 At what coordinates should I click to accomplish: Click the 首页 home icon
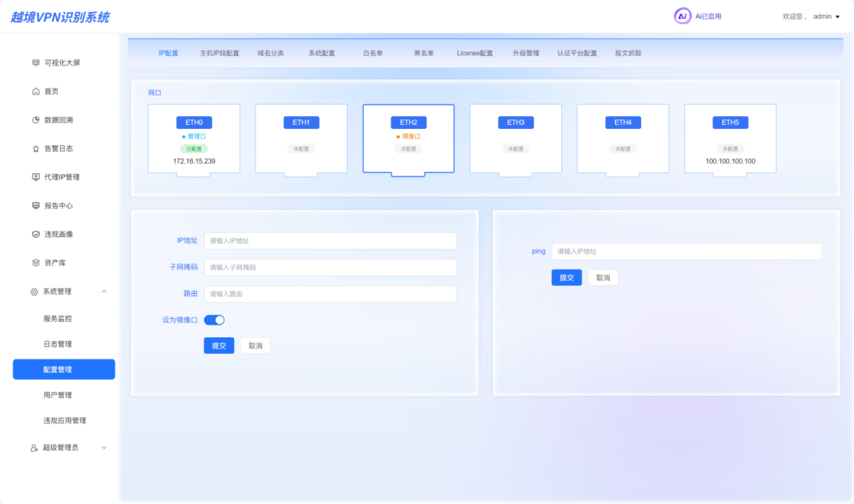point(36,92)
